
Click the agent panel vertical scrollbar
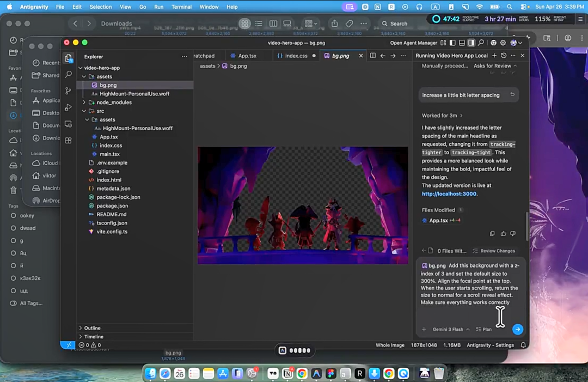click(x=527, y=225)
